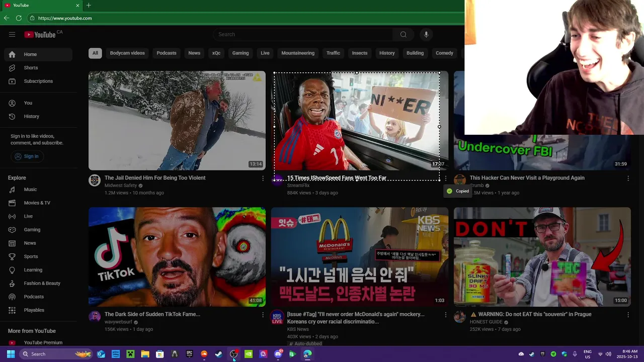Image resolution: width=644 pixels, height=362 pixels.
Task: Select the Gaming filter chip
Action: pyautogui.click(x=240, y=53)
